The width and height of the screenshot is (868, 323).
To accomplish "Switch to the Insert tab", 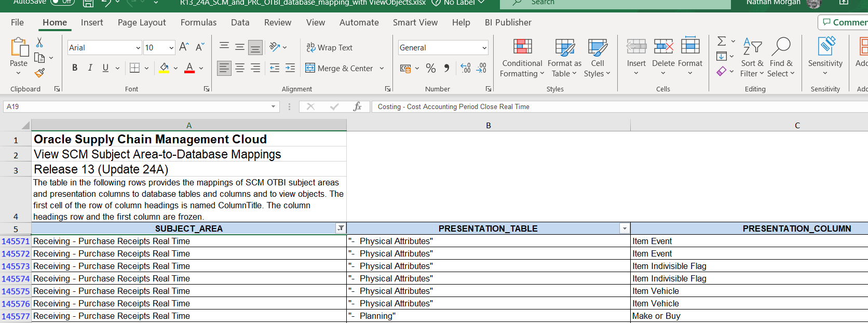I will [92, 22].
